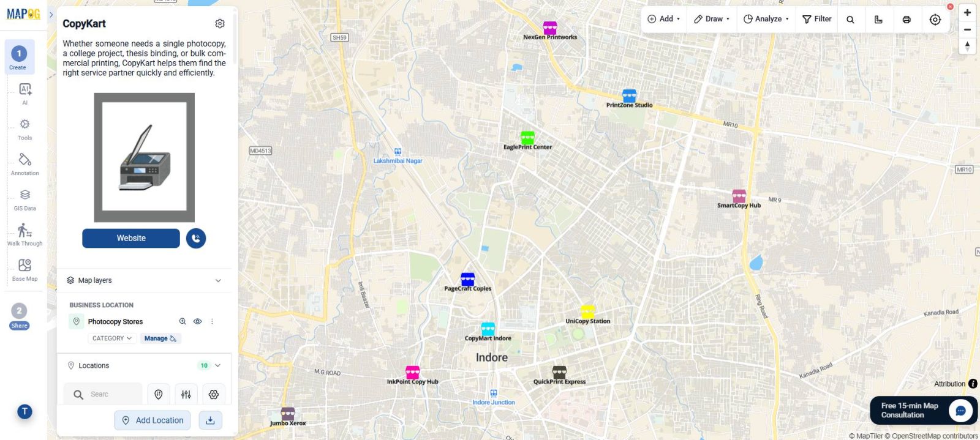Open CopyKart settings gear
The image size is (980, 440).
220,24
